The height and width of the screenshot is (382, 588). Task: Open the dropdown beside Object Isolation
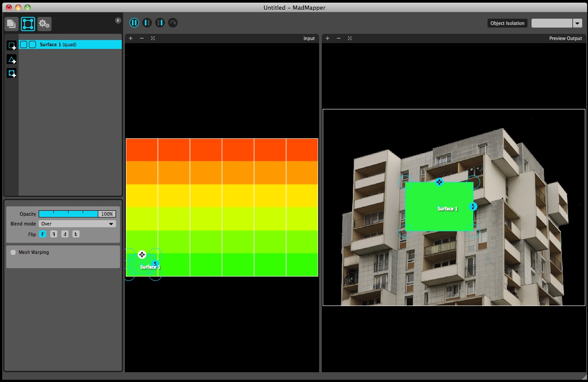tap(577, 23)
